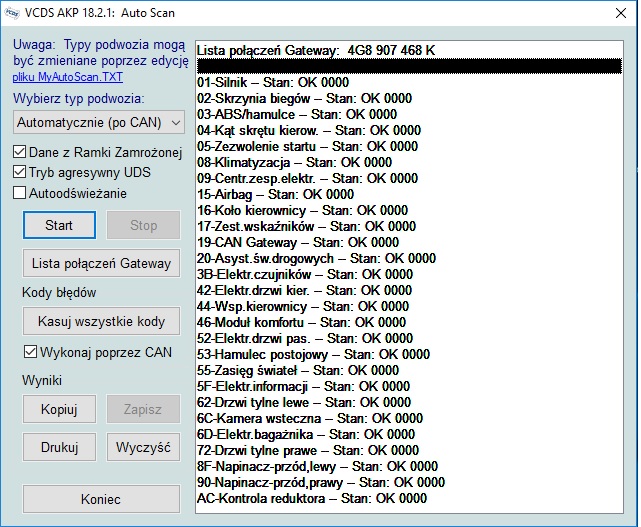641x527 pixels.
Task: Click the Koniec button
Action: [101, 499]
